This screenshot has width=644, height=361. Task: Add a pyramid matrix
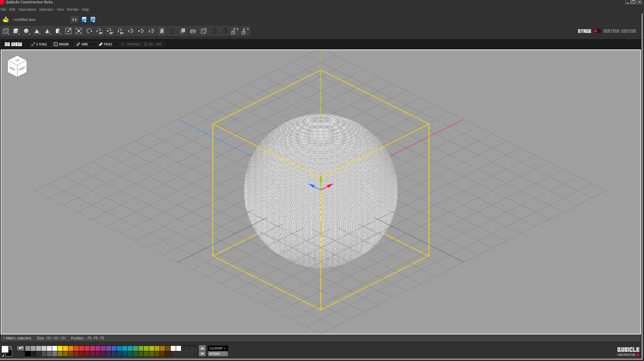37,31
